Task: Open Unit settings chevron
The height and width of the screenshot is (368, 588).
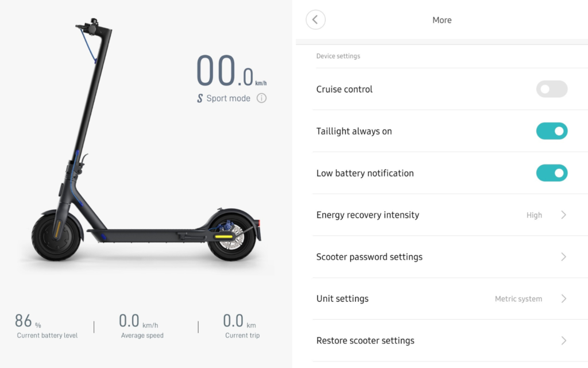Action: point(563,299)
